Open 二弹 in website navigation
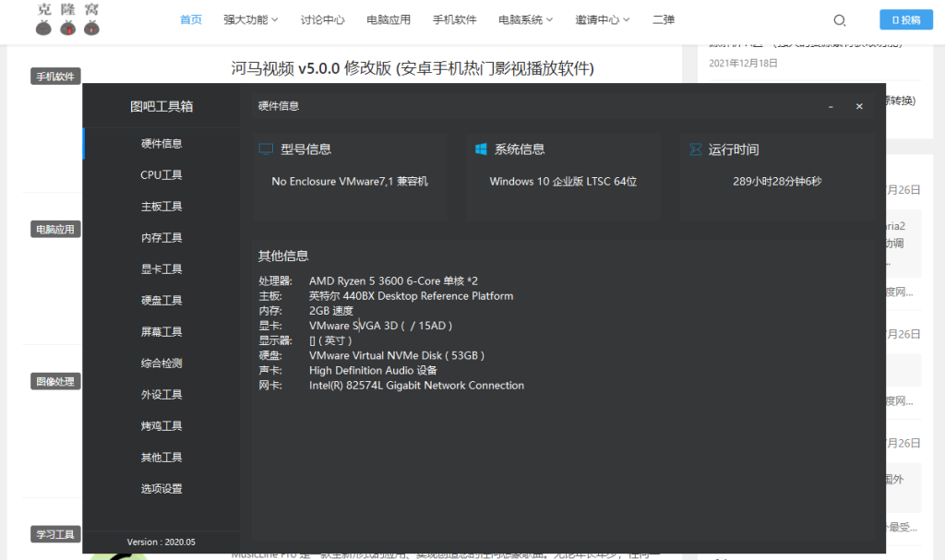Image resolution: width=945 pixels, height=560 pixels. [664, 20]
